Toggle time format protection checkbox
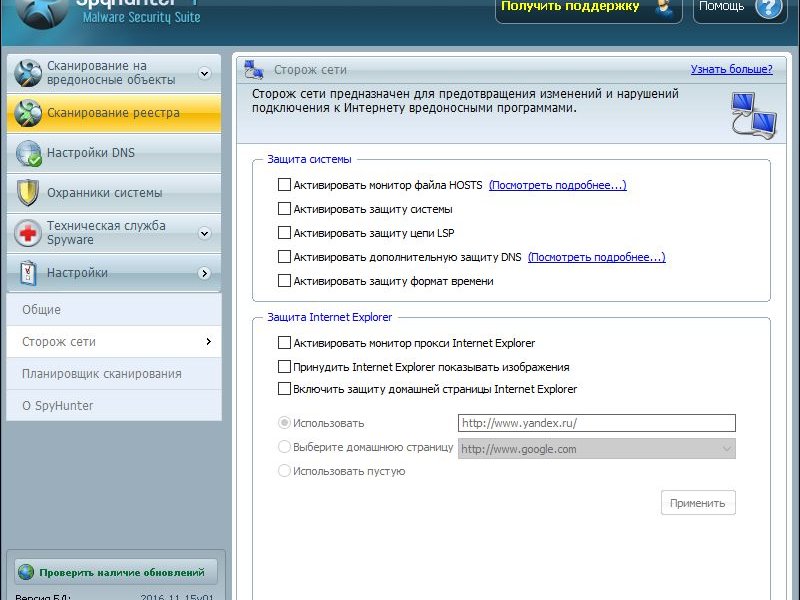Screen dimensions: 800x600 pos(284,281)
